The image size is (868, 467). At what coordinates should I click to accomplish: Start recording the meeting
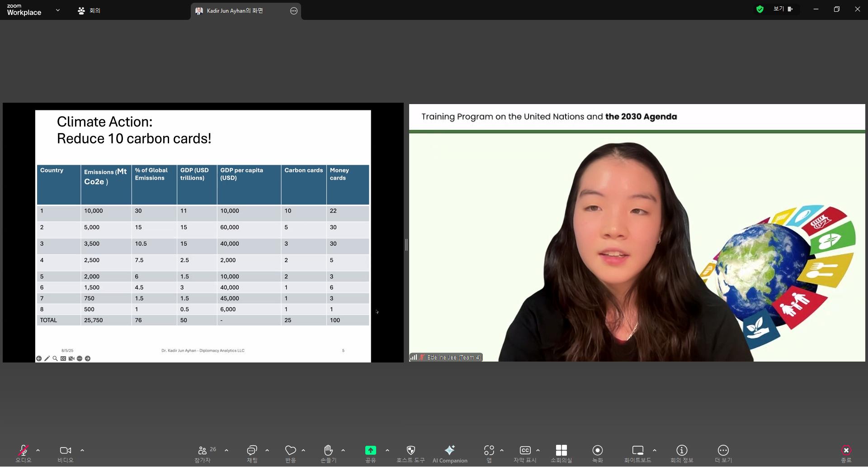tap(597, 451)
